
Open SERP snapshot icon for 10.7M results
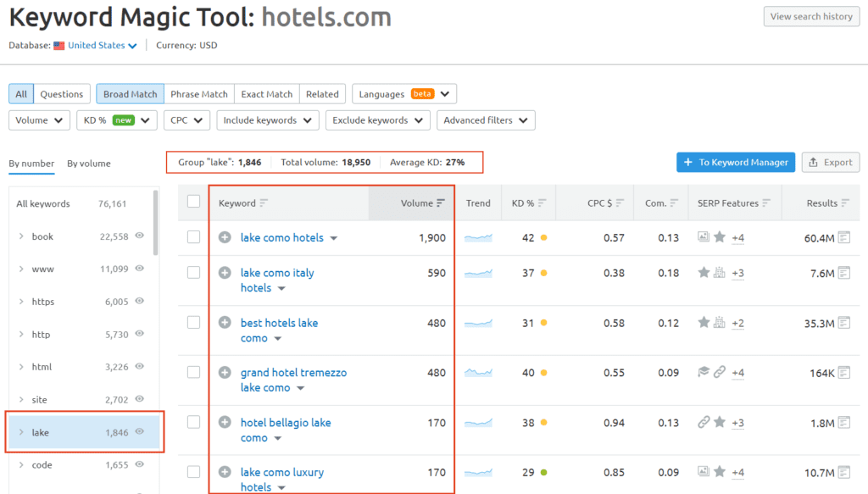coord(843,473)
